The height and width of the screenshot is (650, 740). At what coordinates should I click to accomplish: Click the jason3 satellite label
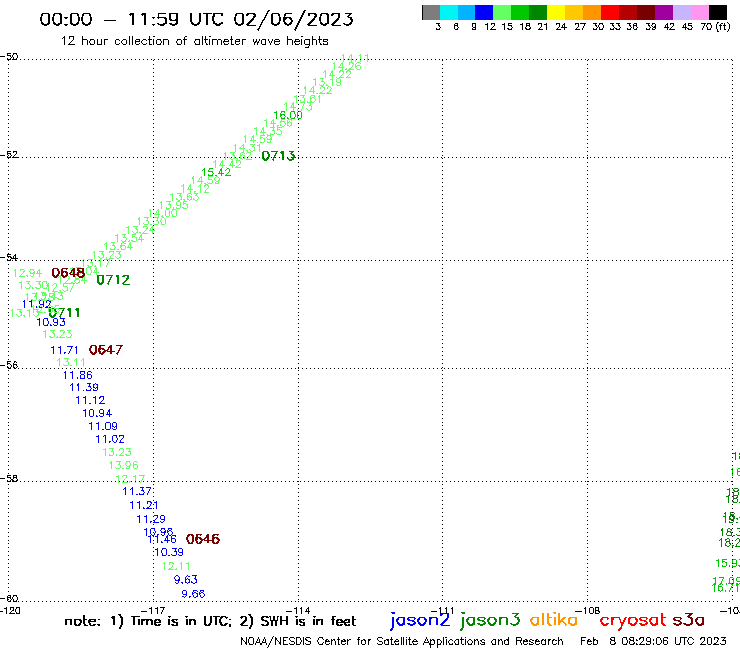click(490, 620)
